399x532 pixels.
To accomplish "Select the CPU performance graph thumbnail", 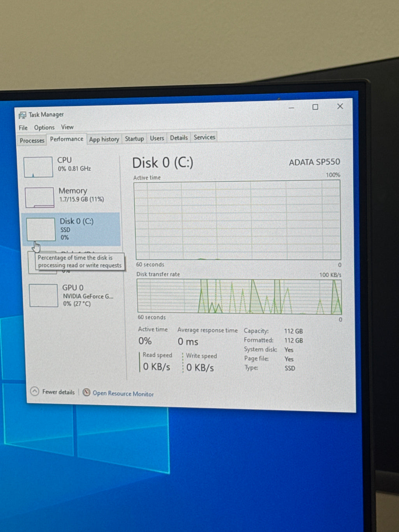I will [x=38, y=167].
